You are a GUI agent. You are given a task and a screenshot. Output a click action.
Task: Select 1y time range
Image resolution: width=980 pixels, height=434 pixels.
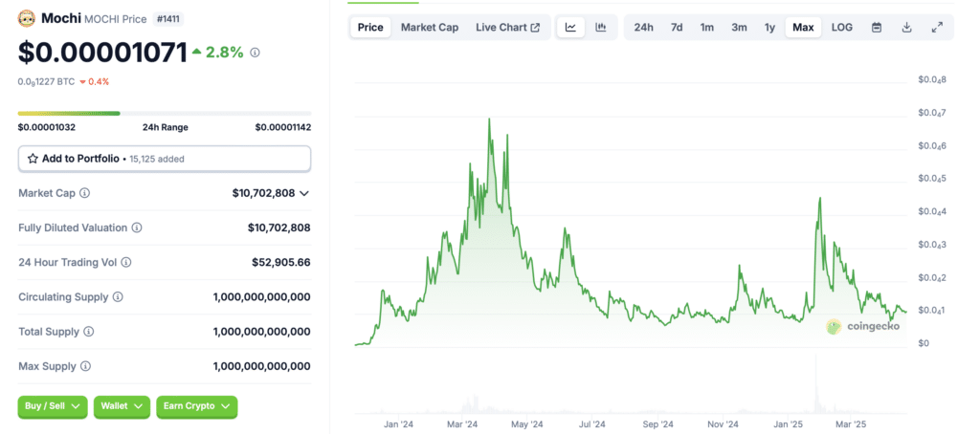[770, 28]
